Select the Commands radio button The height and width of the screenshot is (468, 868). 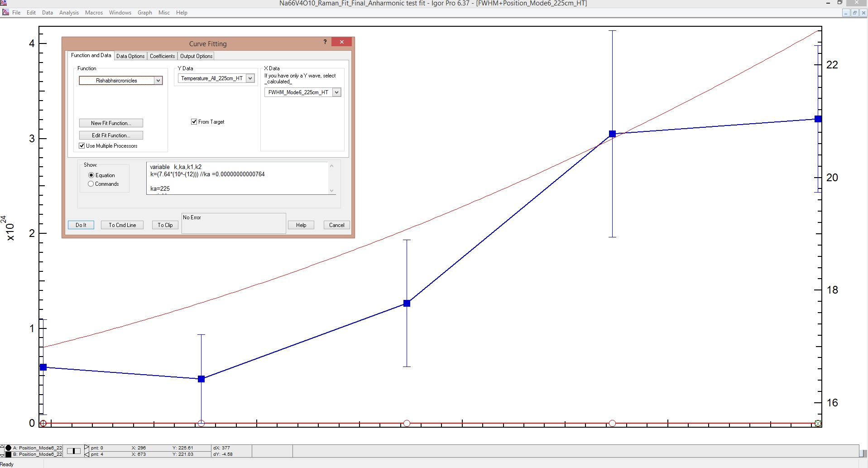[x=91, y=183]
